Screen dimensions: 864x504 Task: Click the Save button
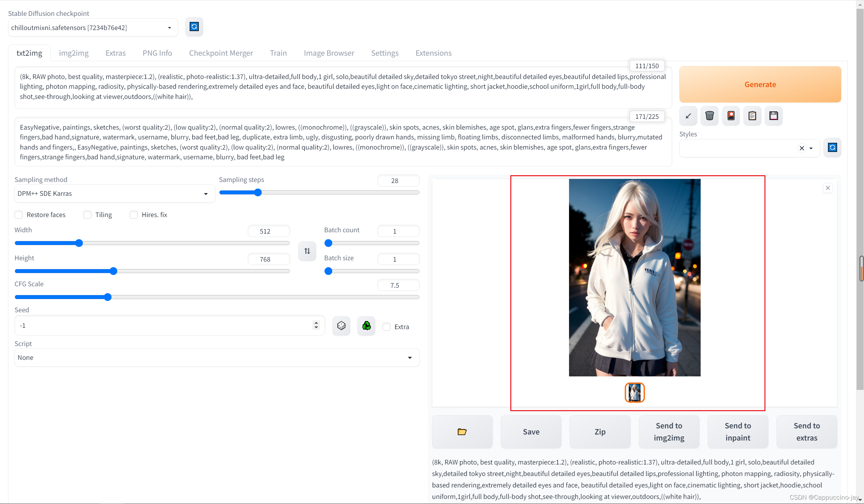click(x=531, y=431)
